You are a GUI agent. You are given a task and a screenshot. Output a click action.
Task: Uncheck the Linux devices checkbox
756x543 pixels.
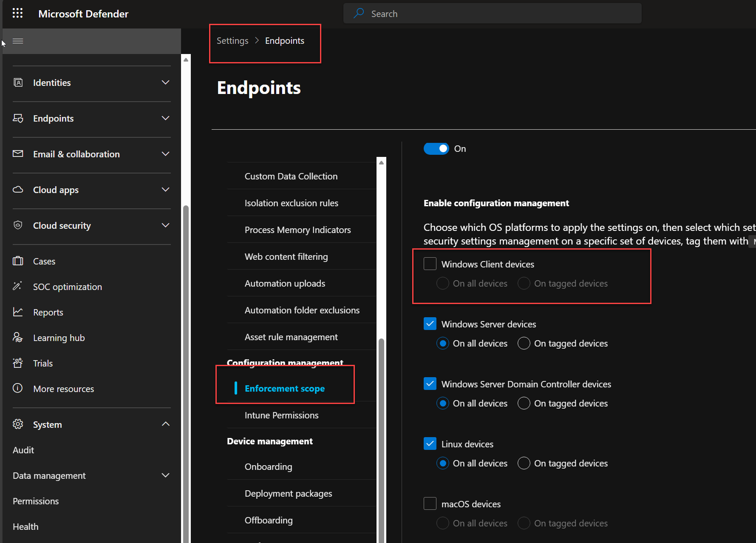pos(430,443)
